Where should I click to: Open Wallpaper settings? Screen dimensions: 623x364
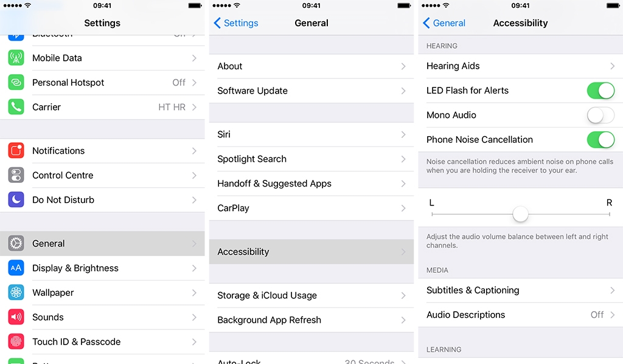click(x=102, y=292)
